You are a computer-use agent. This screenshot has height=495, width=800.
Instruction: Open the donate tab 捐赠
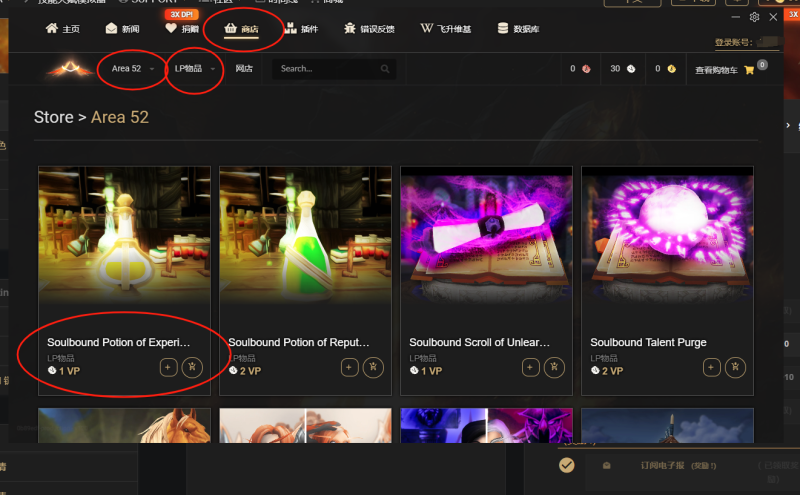tap(182, 29)
